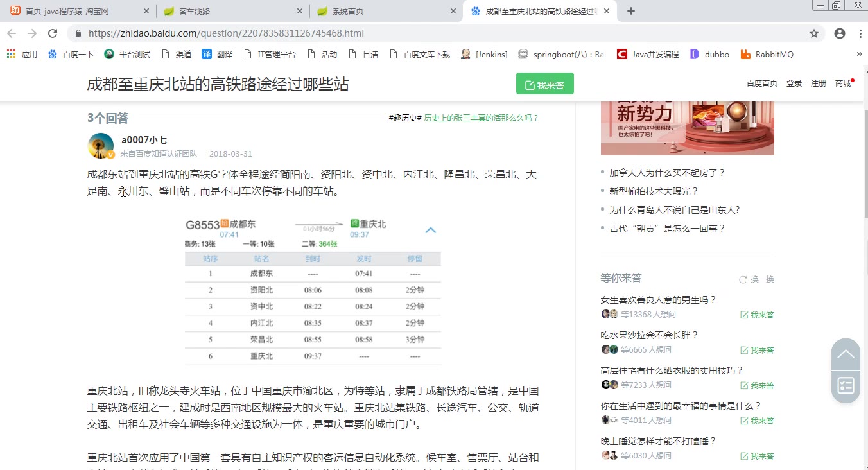Image resolution: width=868 pixels, height=470 pixels.
Task: Click the back-to-top arrow button
Action: click(x=846, y=354)
